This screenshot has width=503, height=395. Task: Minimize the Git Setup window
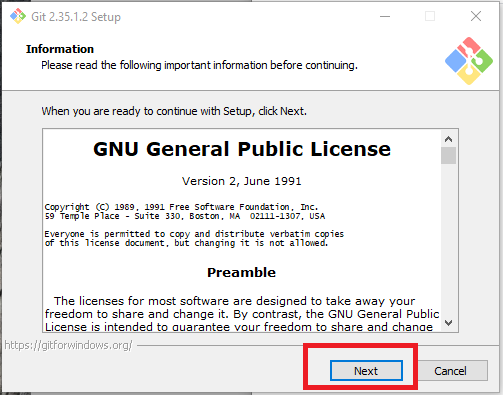pyautogui.click(x=385, y=16)
